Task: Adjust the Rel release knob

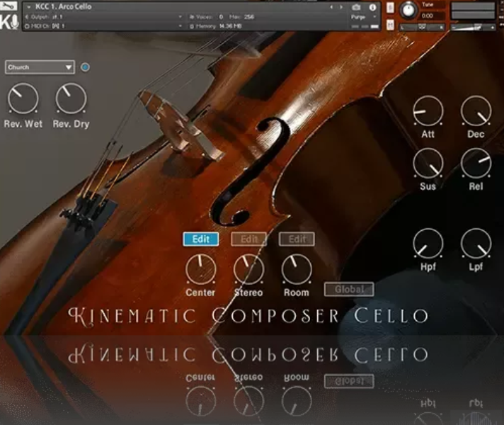Action: coord(476,163)
